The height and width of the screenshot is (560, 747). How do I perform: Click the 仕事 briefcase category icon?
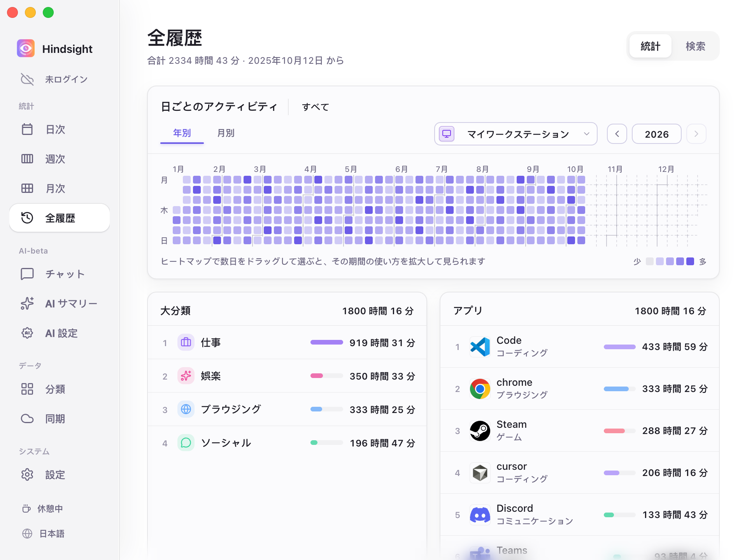pos(186,342)
